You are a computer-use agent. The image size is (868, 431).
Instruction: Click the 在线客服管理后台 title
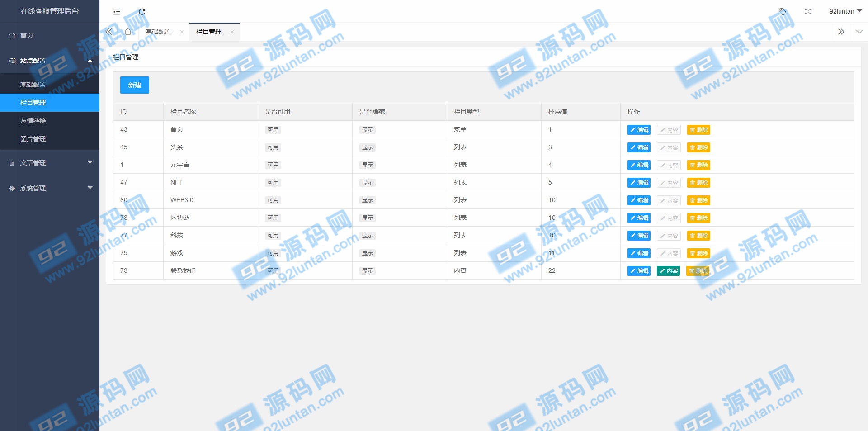tap(50, 11)
